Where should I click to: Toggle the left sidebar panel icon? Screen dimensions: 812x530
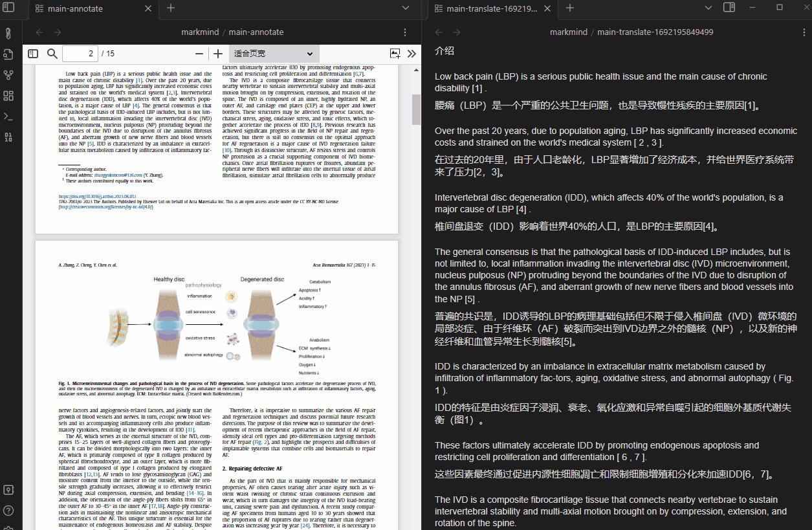point(8,8)
